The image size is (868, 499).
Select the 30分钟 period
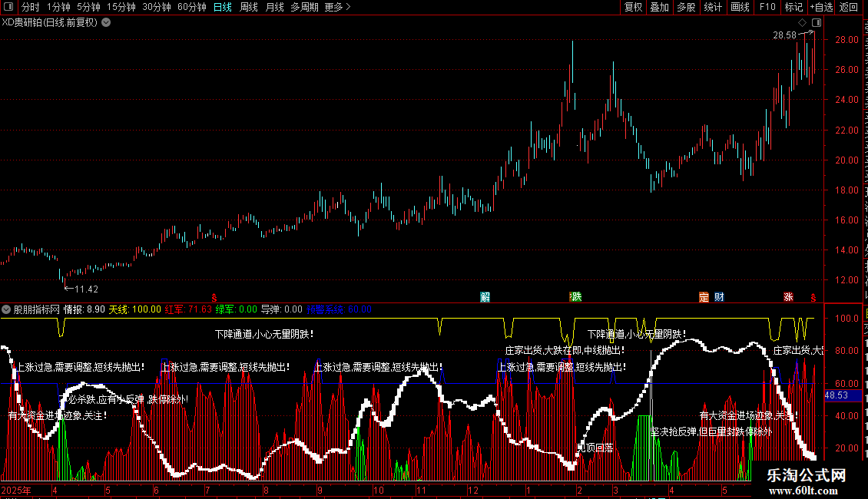tap(157, 7)
